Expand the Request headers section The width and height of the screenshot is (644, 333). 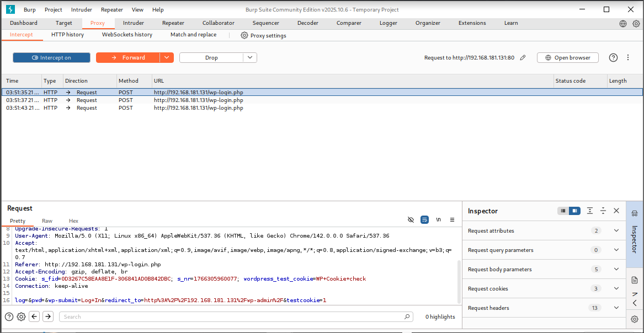click(616, 308)
